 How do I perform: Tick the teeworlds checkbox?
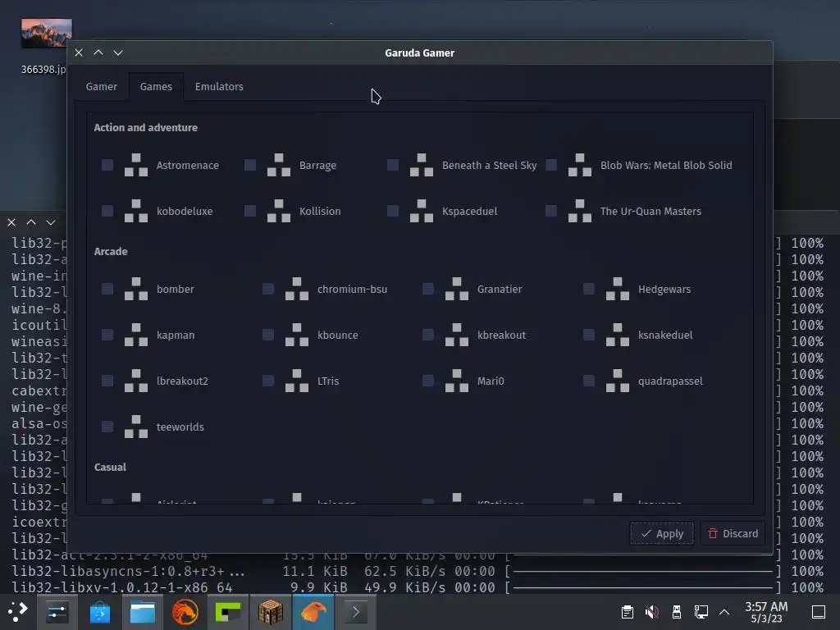pos(107,427)
